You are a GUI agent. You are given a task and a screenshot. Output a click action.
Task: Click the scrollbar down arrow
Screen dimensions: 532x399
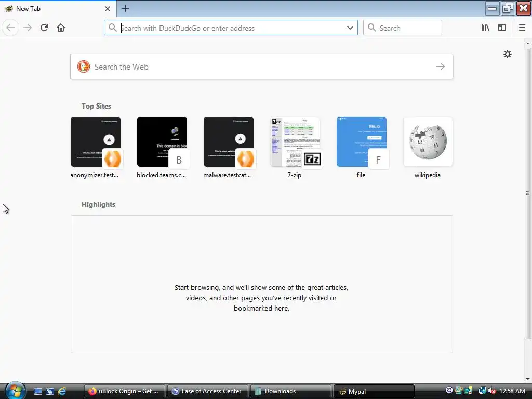click(528, 379)
